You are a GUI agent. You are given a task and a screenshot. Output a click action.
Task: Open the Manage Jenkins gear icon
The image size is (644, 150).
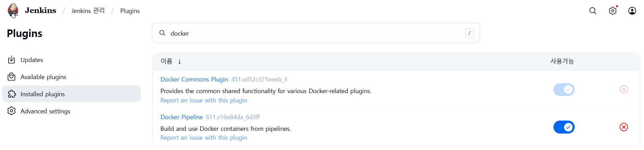coord(613,11)
